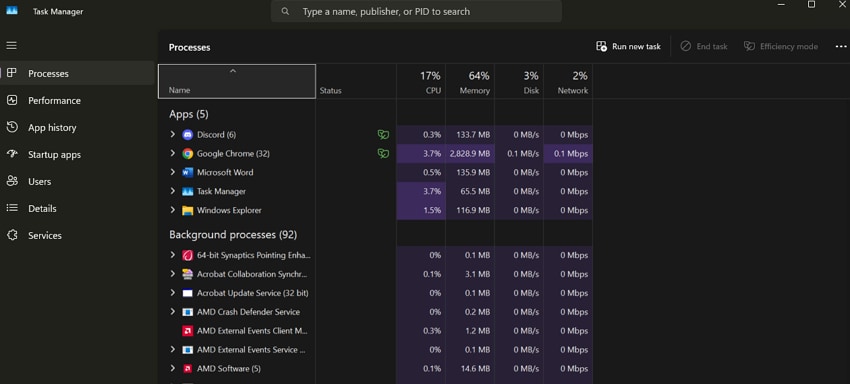Sort processes by Disk usage column
Viewport: 850px width, 384px height.
(519, 82)
